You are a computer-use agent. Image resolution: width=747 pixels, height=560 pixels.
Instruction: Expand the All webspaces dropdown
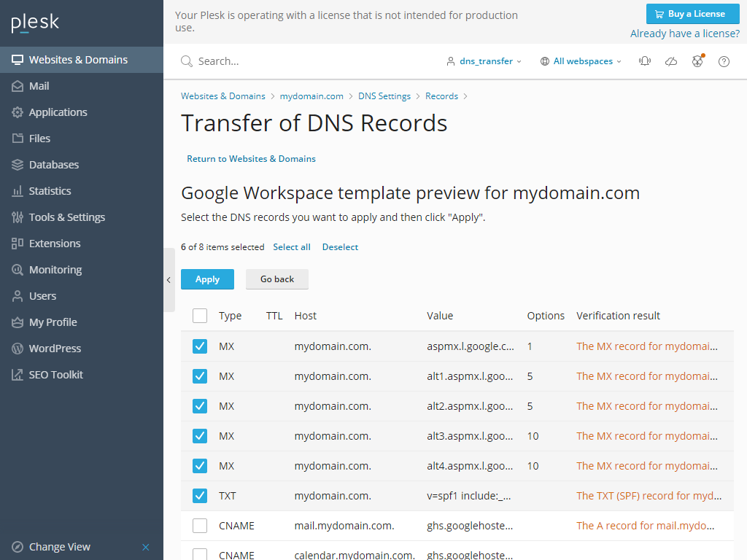[x=580, y=61]
